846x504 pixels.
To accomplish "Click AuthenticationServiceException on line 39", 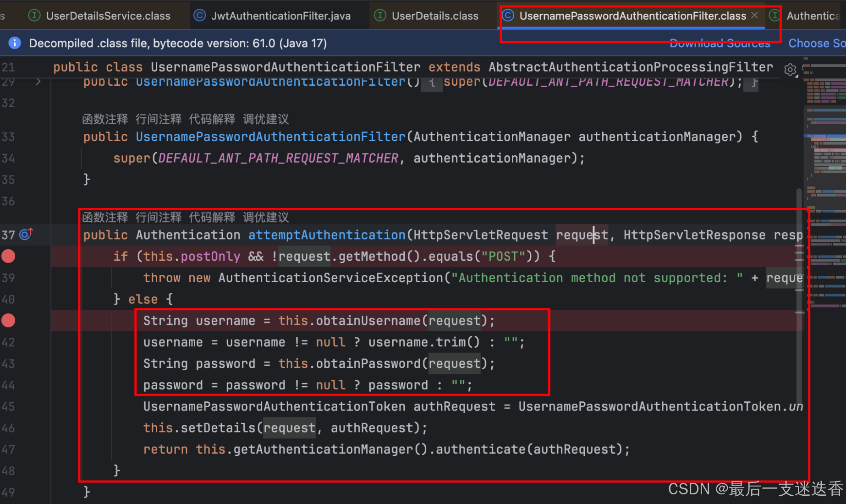I will 331,278.
